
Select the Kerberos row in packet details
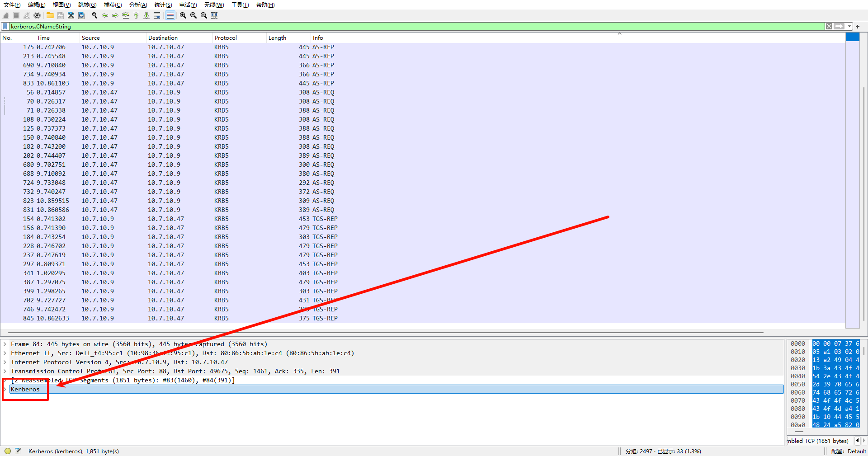[x=26, y=389]
